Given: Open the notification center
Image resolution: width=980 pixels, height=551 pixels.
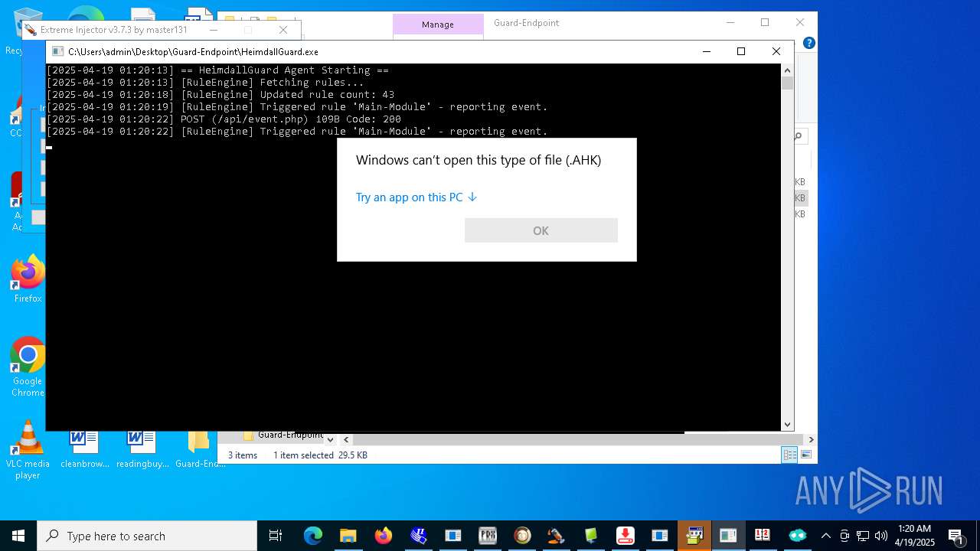Looking at the screenshot, I should click(956, 536).
